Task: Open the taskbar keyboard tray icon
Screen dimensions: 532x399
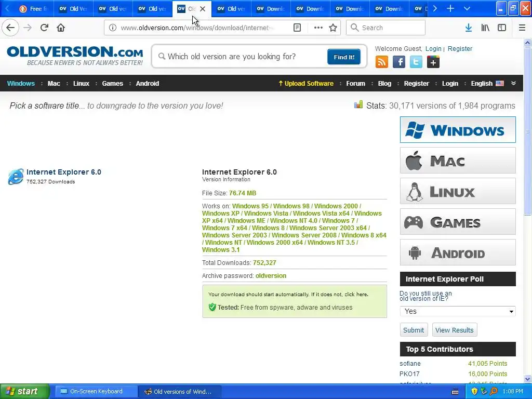Action: [x=455, y=392]
